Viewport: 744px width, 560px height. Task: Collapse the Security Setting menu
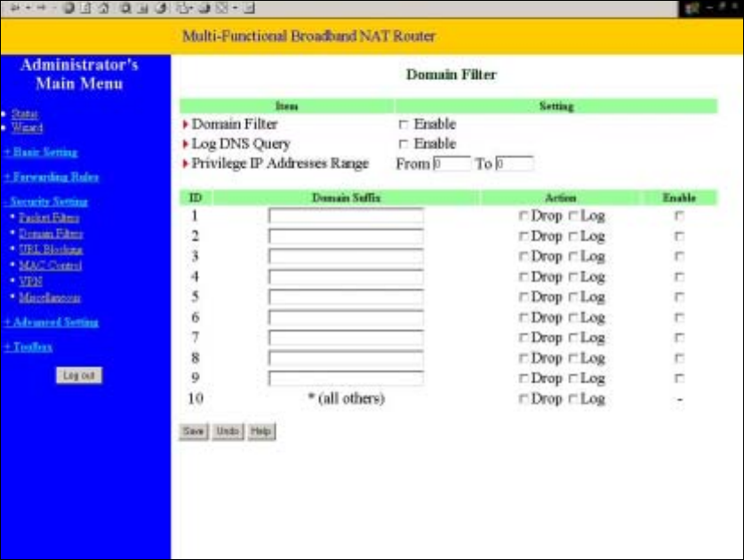coord(45,202)
